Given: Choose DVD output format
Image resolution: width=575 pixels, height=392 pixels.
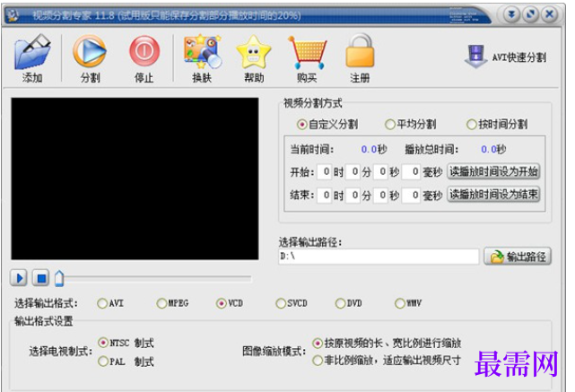Looking at the screenshot, I should click(348, 303).
